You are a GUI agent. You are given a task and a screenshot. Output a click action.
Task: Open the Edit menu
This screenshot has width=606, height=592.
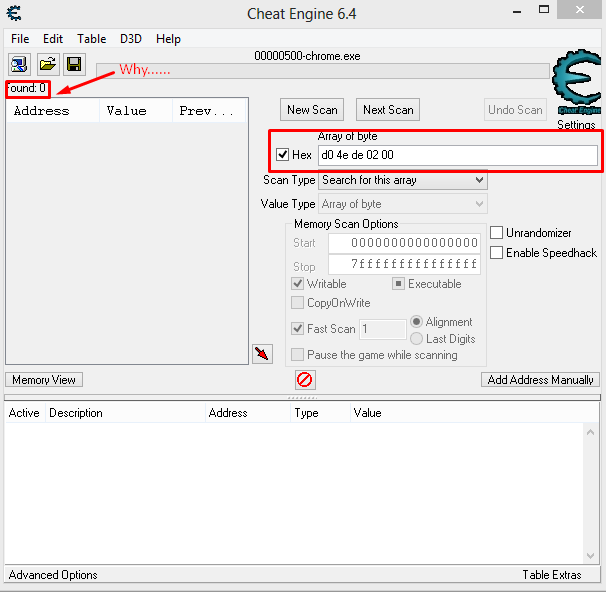coord(53,39)
